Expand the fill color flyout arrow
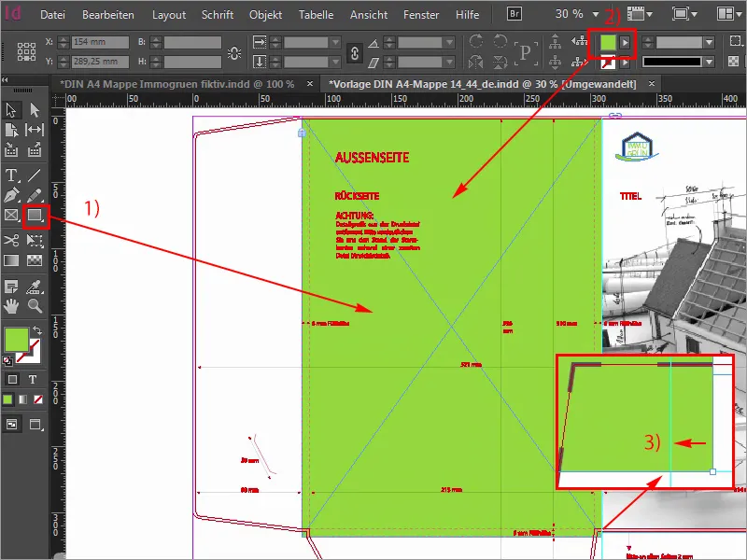 click(x=625, y=42)
